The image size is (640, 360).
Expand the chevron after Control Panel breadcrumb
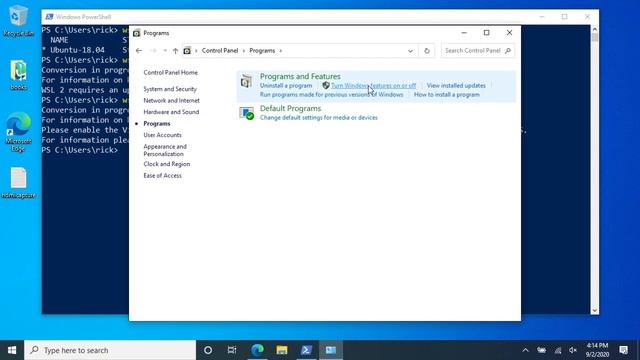244,51
